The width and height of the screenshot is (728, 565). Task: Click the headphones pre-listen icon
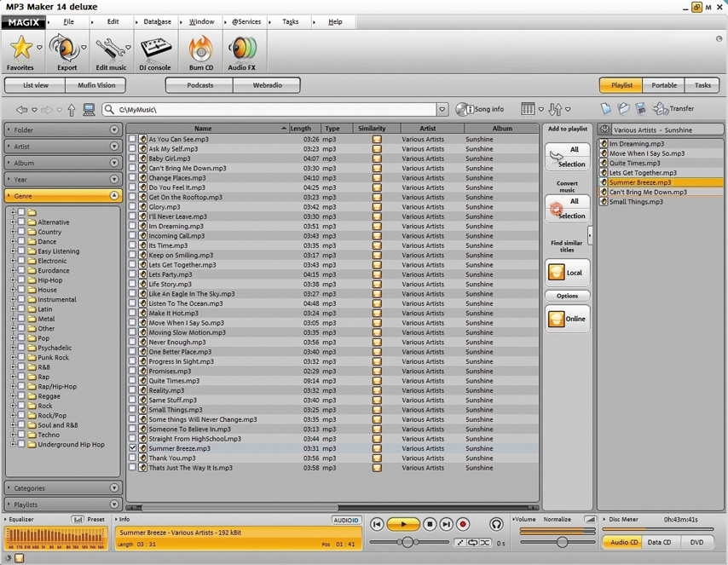496,524
